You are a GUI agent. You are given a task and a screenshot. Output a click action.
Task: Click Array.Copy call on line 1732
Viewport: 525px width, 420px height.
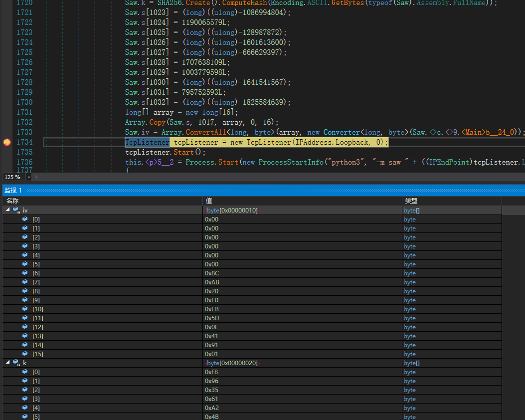pos(201,122)
